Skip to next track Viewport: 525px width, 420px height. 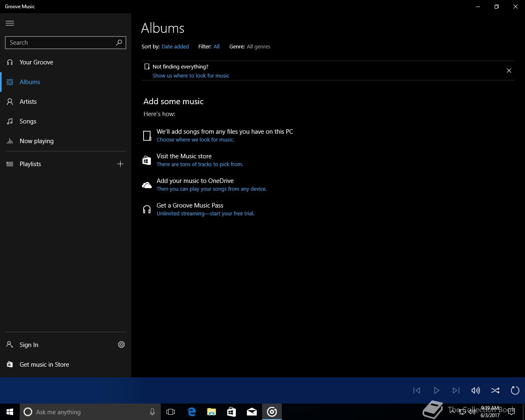[x=456, y=390]
